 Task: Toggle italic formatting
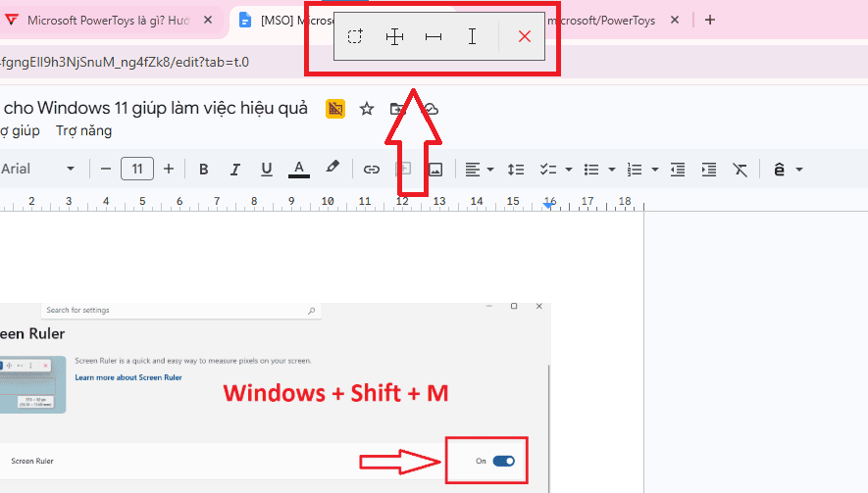(235, 170)
